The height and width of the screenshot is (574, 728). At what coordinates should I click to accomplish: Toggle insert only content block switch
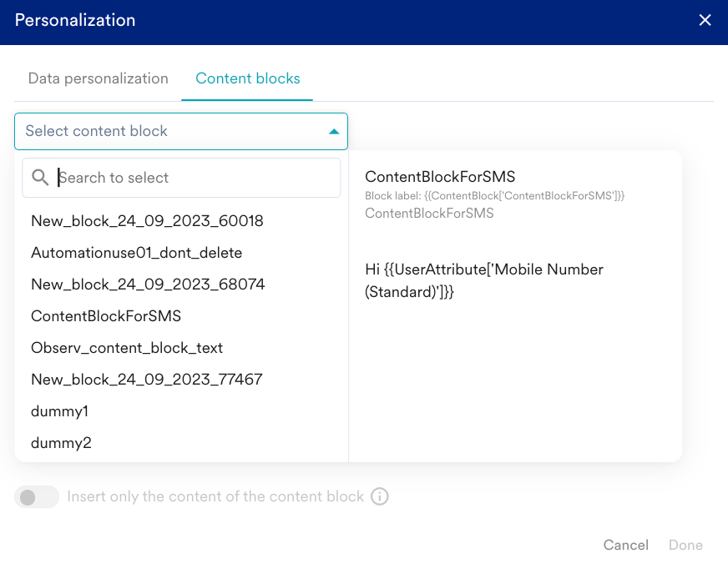click(37, 497)
